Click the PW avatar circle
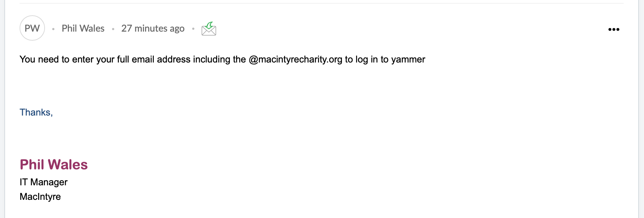The height and width of the screenshot is (218, 644). [x=32, y=28]
